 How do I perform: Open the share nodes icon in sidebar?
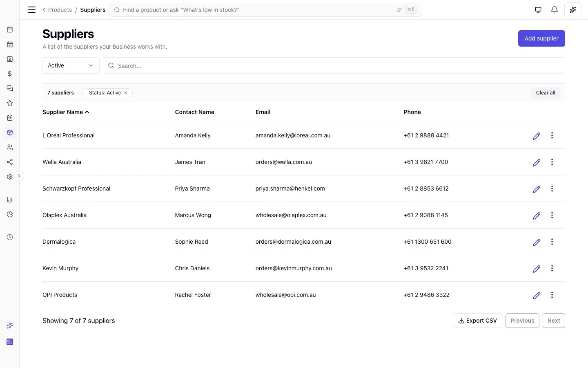tap(10, 162)
